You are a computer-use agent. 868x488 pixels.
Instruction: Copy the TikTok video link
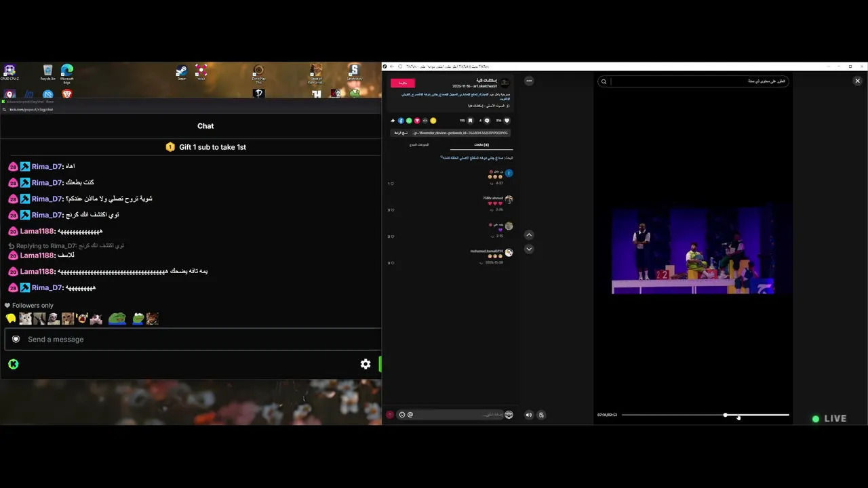coord(401,133)
